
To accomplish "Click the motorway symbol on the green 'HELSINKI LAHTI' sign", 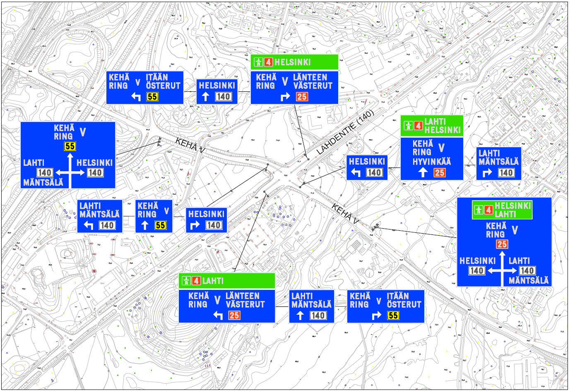I will [x=479, y=210].
